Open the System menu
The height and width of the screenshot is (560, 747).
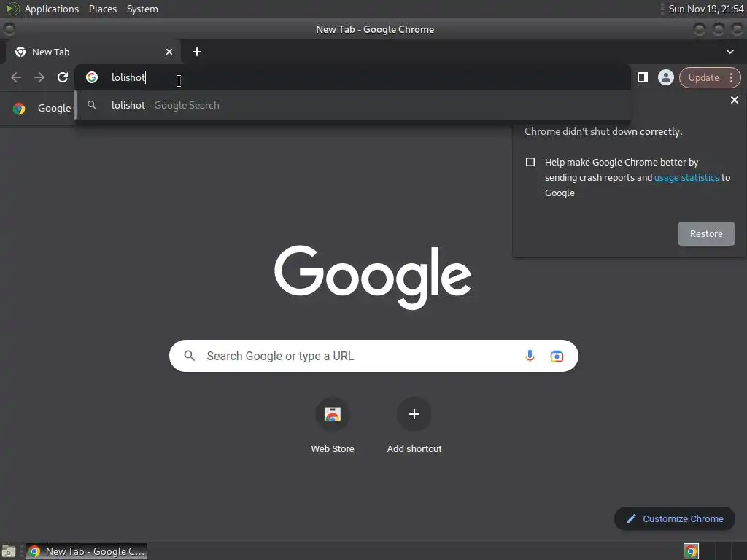[142, 9]
